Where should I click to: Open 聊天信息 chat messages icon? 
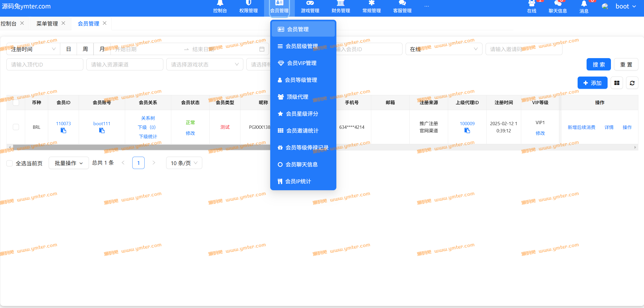pos(558,3)
